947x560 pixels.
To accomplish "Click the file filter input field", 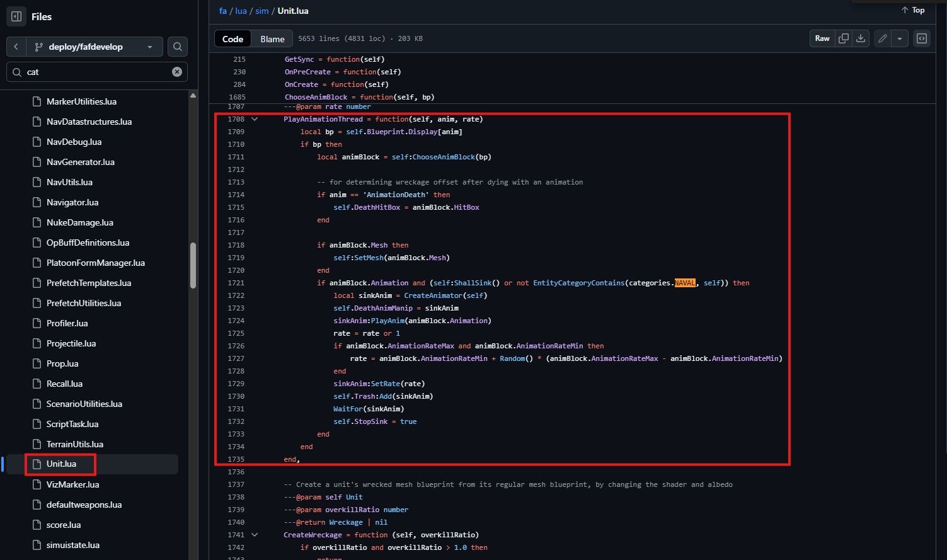I will 97,72.
